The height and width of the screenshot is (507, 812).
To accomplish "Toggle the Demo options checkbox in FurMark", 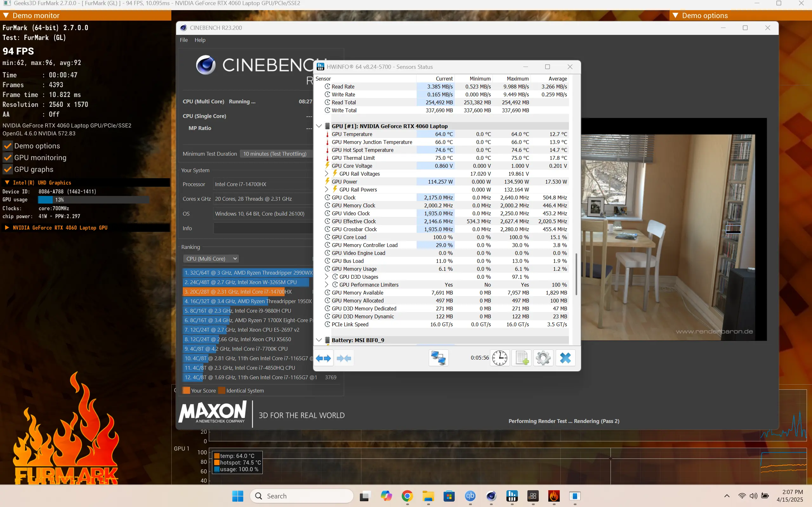I will click(x=8, y=146).
